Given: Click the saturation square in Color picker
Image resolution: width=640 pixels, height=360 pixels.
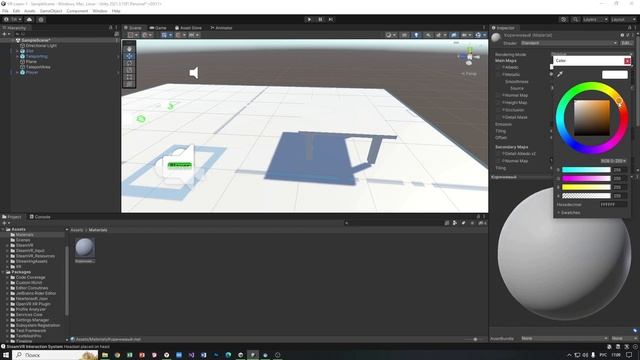Looking at the screenshot, I should (592, 118).
